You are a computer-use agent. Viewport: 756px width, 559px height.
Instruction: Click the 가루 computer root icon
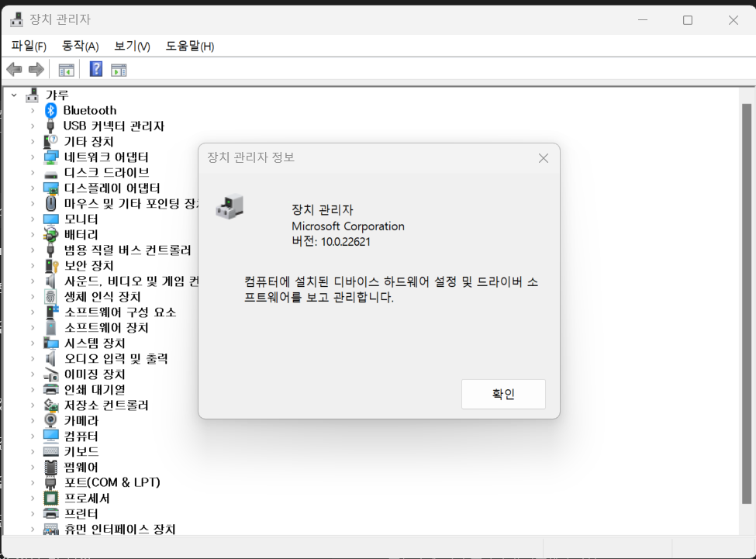(x=33, y=95)
